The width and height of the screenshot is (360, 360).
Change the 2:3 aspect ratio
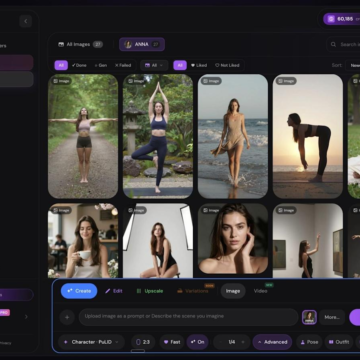143,342
